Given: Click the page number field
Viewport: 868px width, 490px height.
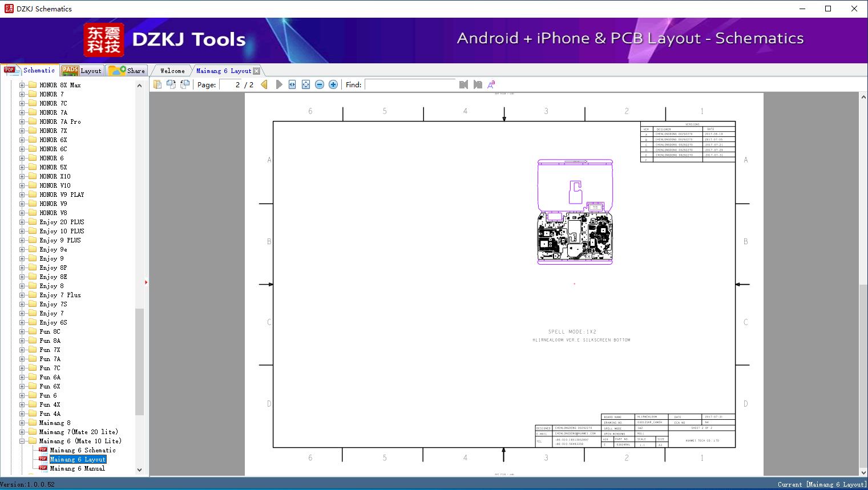Looking at the screenshot, I should click(x=231, y=84).
